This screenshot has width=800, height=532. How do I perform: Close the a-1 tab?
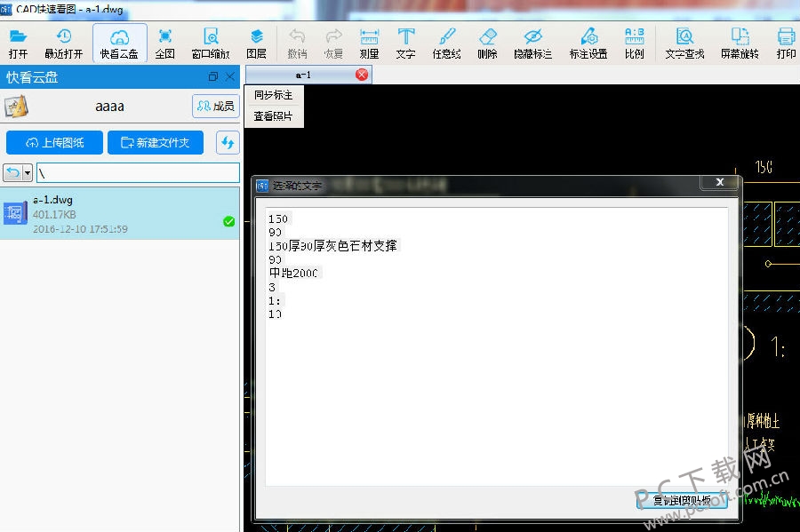tap(362, 75)
